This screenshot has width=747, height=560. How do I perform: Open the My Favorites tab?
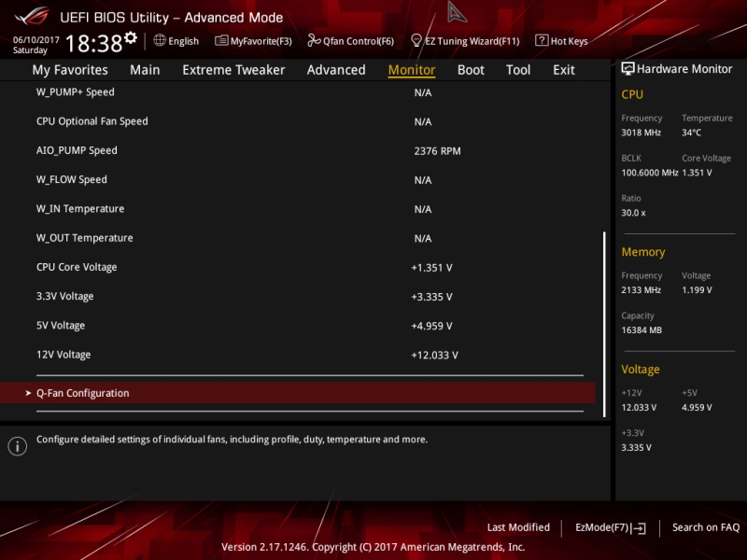(70, 70)
